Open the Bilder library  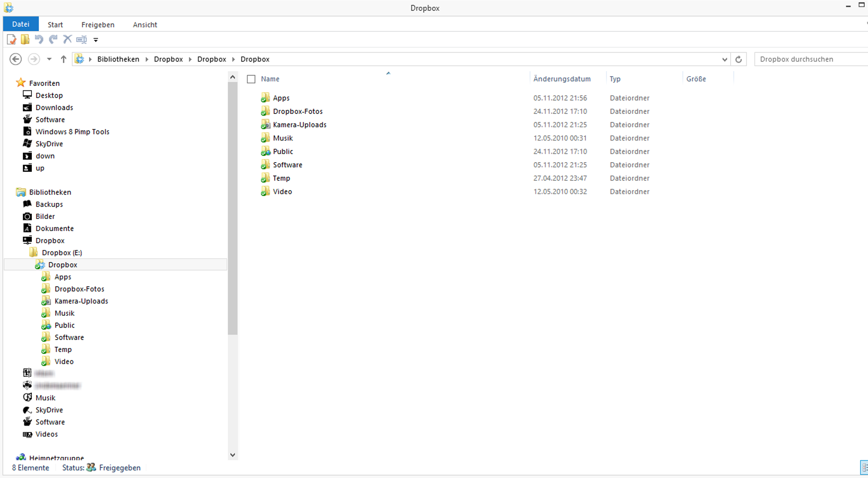(45, 217)
